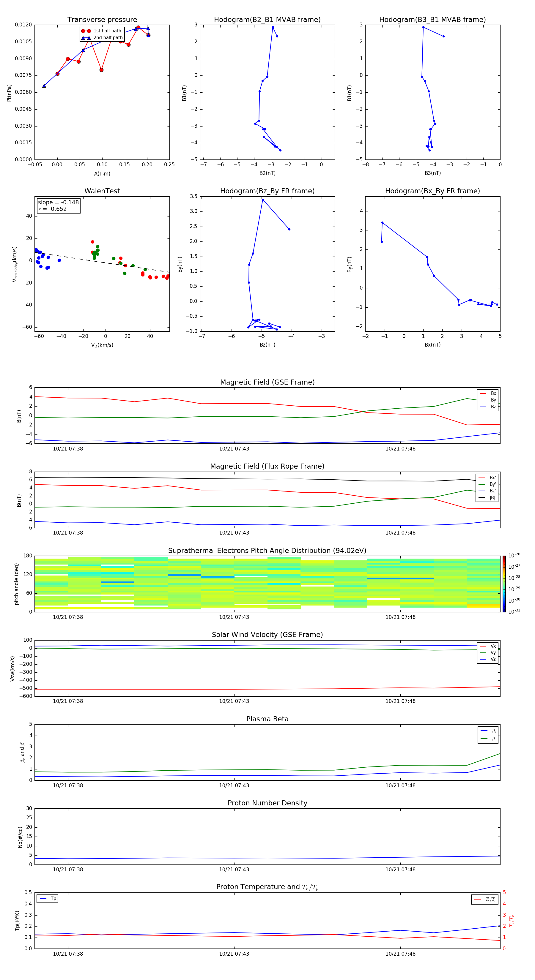The height and width of the screenshot is (980, 535).
Task: Click the Hodogram(B3_B1 MVAB frame) title
Action: point(432,20)
